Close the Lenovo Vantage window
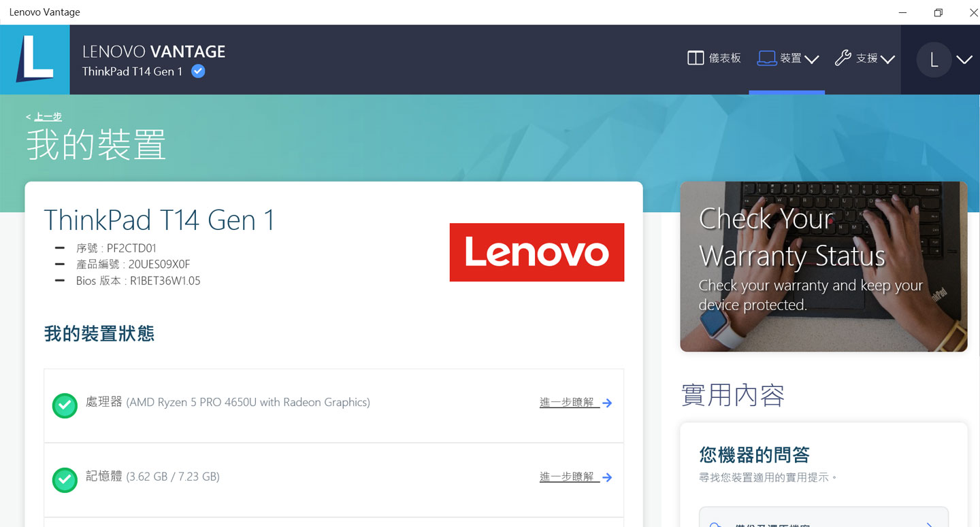 click(974, 12)
